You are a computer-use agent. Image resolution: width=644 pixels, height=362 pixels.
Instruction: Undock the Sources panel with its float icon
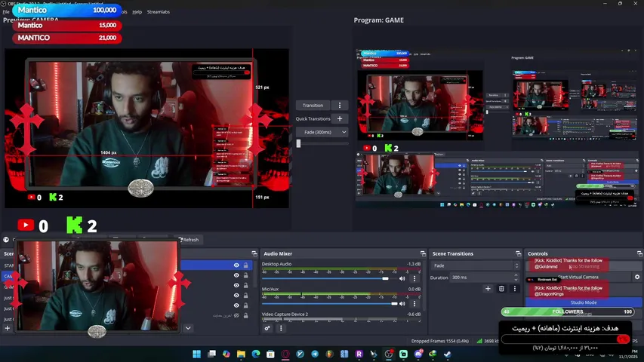[254, 253]
